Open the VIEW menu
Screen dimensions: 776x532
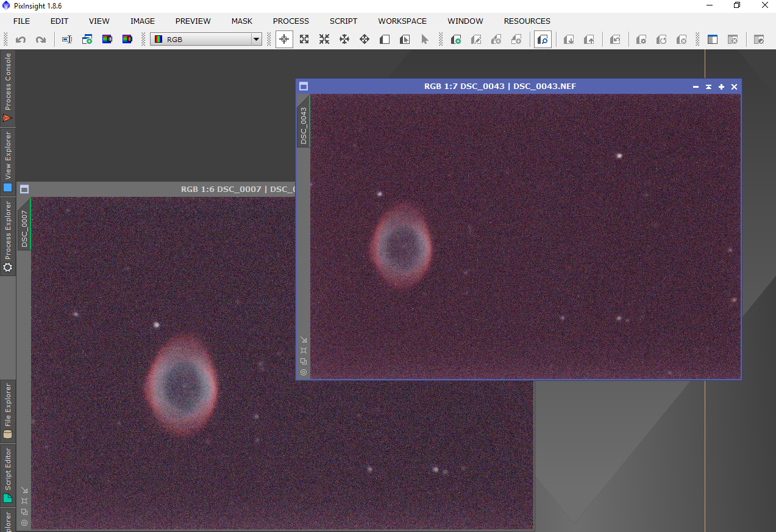tap(99, 21)
